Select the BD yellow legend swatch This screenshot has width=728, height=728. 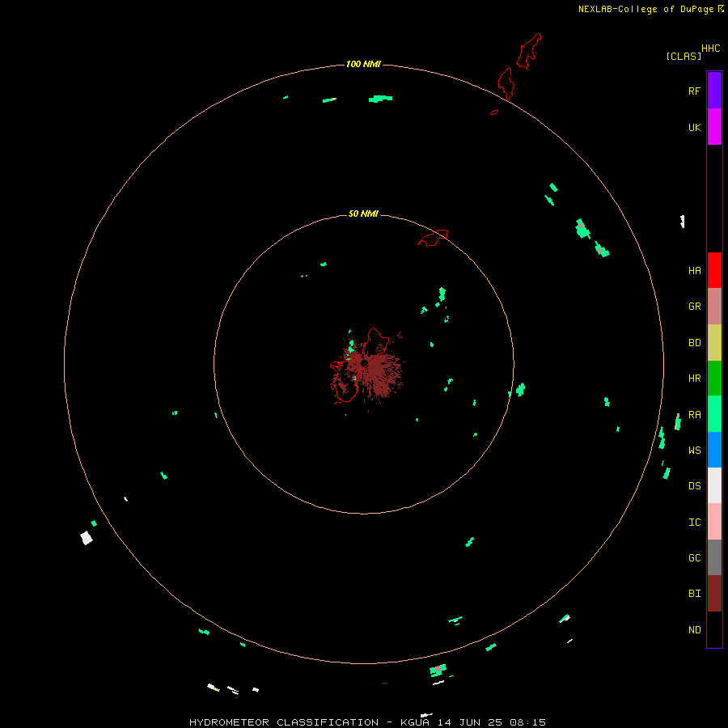(714, 343)
